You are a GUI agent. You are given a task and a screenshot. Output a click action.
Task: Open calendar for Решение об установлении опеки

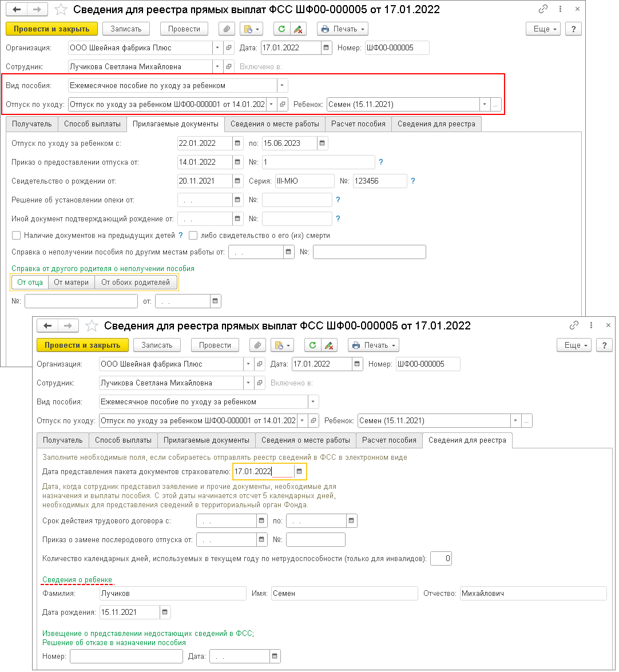237,200
